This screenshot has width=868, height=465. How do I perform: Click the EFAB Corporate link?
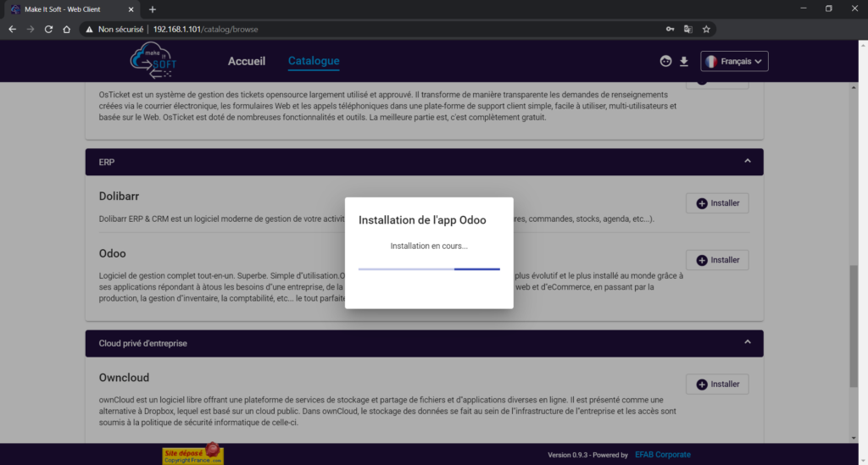click(663, 455)
